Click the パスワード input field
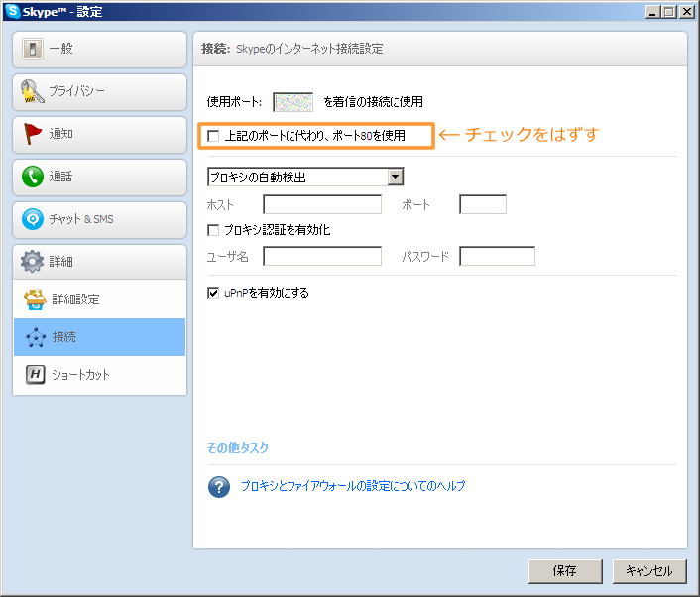Viewport: 700px width, 597px height. (497, 256)
